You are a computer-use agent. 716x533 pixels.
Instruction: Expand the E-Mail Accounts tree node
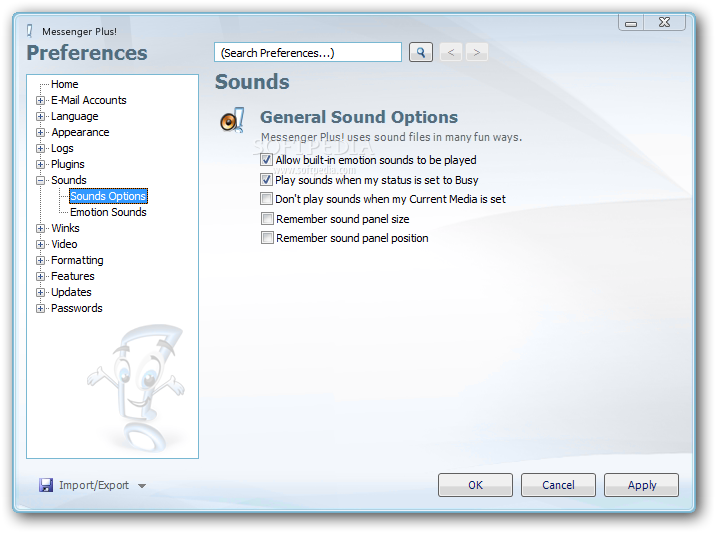click(41, 100)
